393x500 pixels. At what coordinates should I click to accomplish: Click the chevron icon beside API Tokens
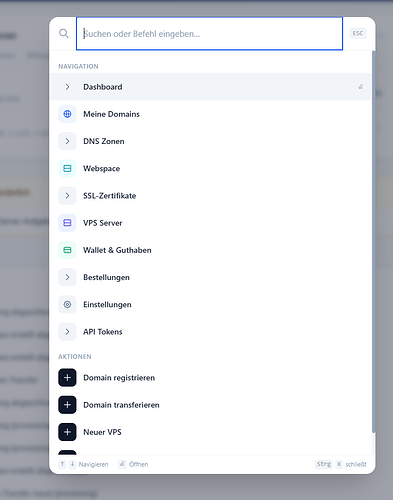coord(67,332)
